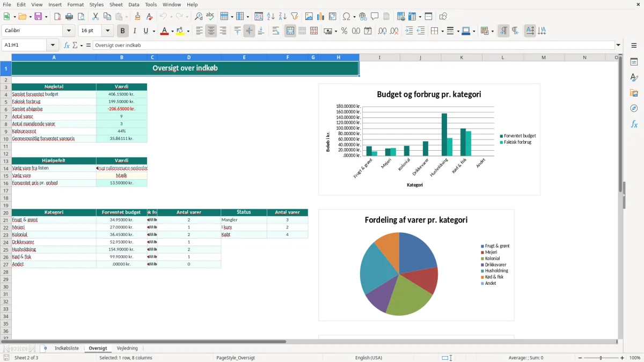The image size is (644, 362).
Task: Click the Format as Date icon
Action: (x=368, y=31)
